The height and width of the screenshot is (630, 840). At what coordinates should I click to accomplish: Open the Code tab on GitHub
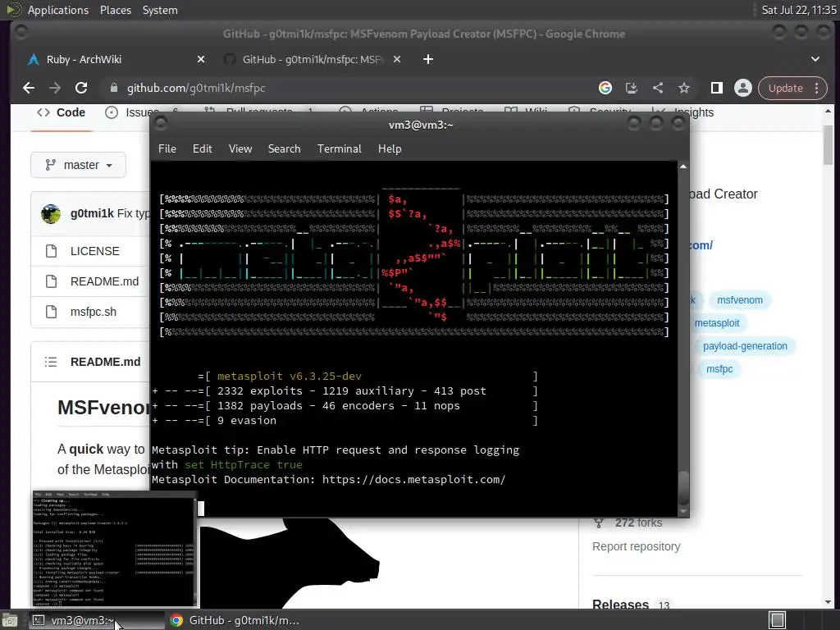[61, 112]
